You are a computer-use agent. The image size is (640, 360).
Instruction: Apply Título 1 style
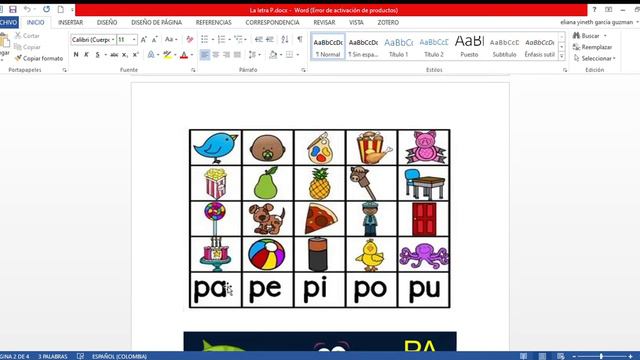[398, 47]
